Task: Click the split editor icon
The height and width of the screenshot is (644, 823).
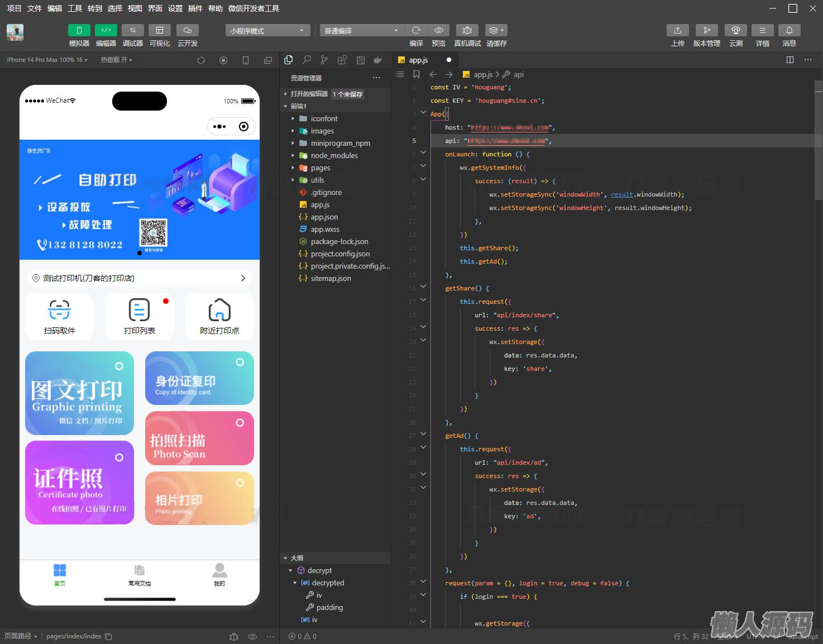Action: (x=789, y=60)
